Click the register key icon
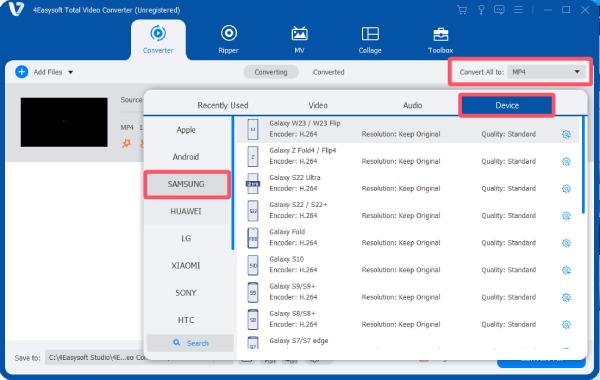The width and height of the screenshot is (600, 380). pos(481,10)
